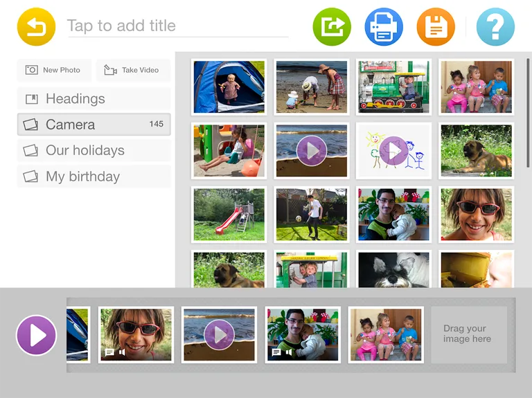Click the yellow back arrow button
Screen dimensions: 532x398
click(36, 27)
